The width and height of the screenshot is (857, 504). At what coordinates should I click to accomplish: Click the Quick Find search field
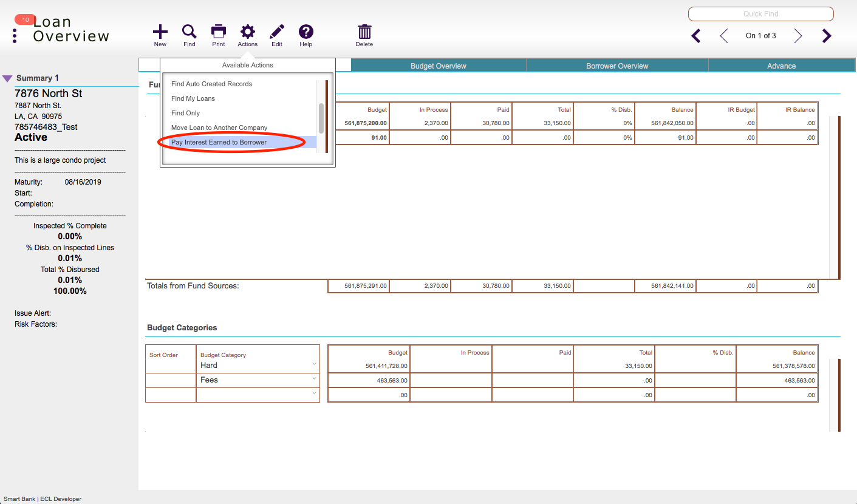(760, 14)
